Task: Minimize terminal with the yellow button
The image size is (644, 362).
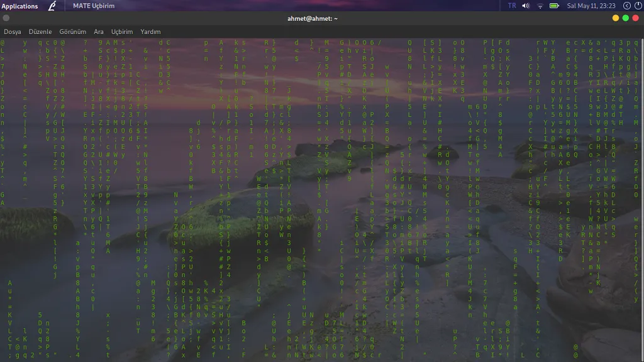Action: [x=616, y=18]
